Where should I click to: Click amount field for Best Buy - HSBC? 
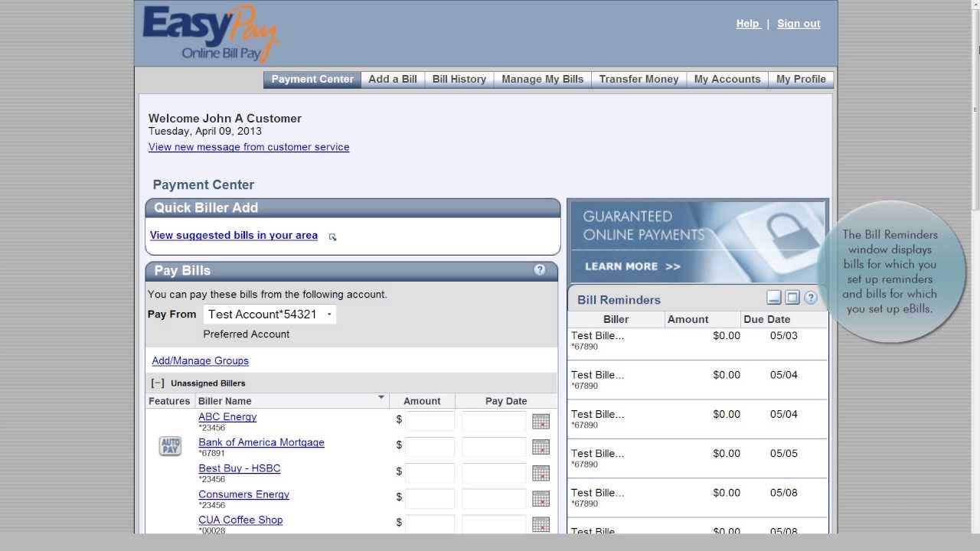[x=430, y=473]
